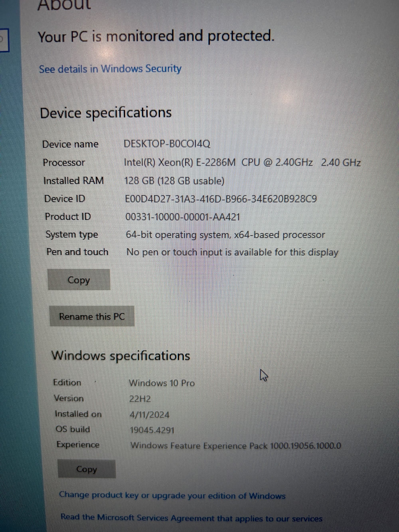
Task: Select the No pen or touch input text
Action: pyautogui.click(x=232, y=252)
